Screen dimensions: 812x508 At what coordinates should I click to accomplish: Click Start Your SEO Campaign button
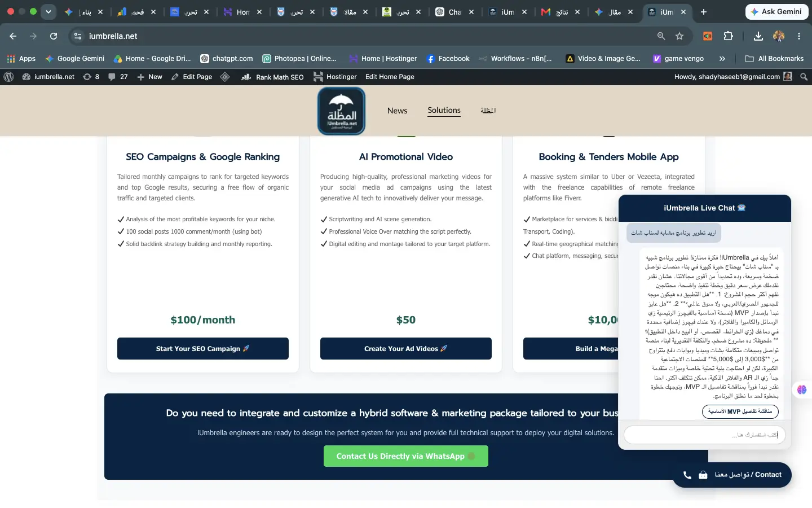(x=203, y=349)
